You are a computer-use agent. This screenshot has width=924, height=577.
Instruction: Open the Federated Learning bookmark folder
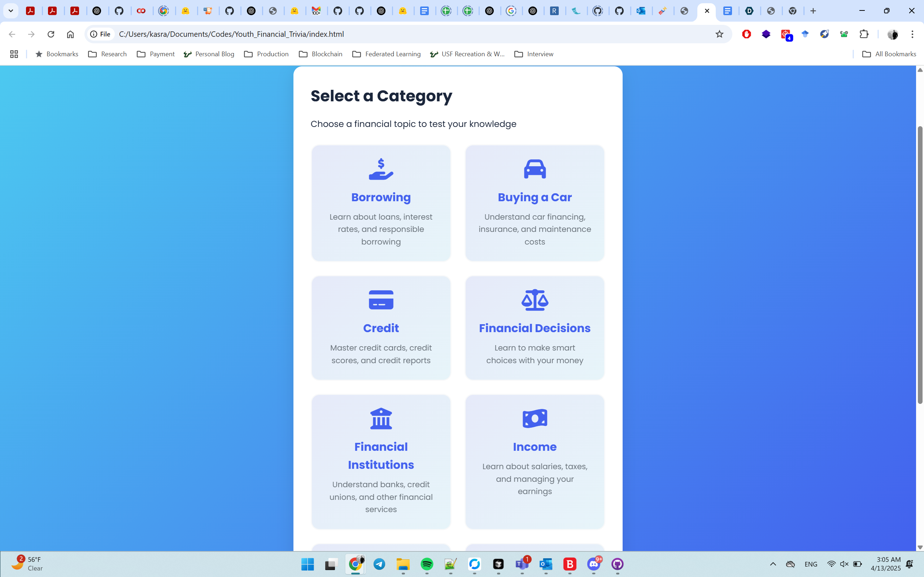click(x=386, y=54)
